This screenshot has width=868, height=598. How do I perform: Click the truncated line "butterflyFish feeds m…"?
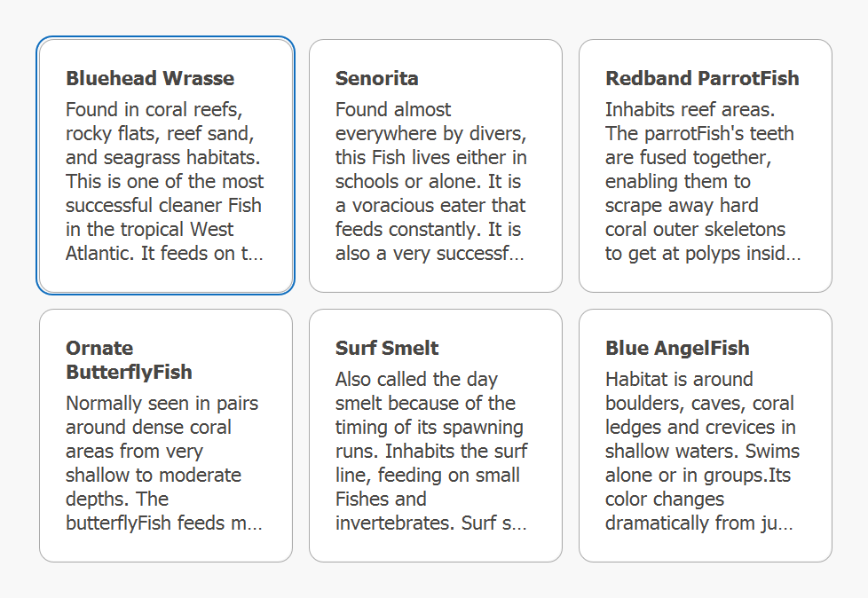(164, 523)
